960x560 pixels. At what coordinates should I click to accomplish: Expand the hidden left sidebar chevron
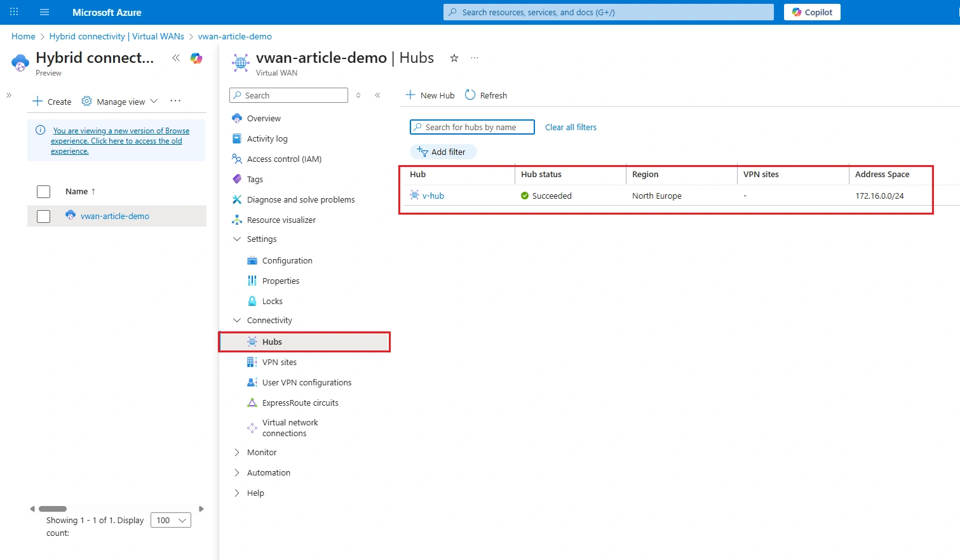(9, 95)
